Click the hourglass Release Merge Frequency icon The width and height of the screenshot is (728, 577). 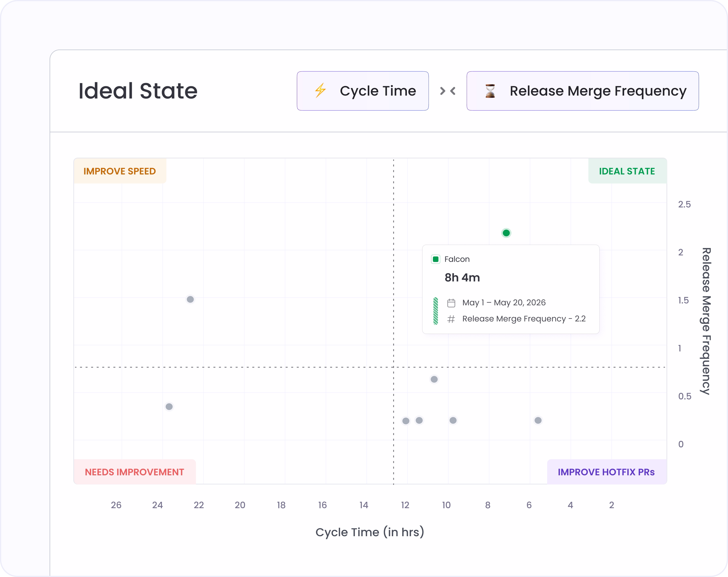pyautogui.click(x=490, y=91)
